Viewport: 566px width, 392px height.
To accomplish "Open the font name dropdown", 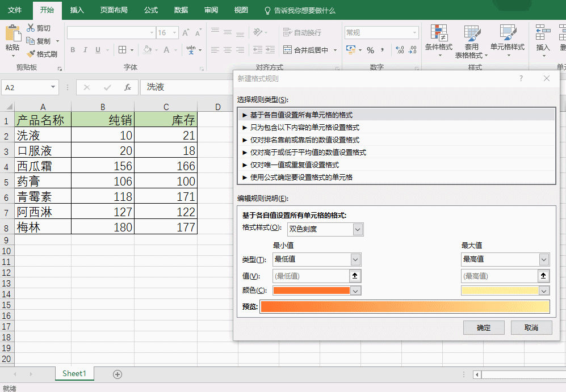I will pyautogui.click(x=152, y=33).
